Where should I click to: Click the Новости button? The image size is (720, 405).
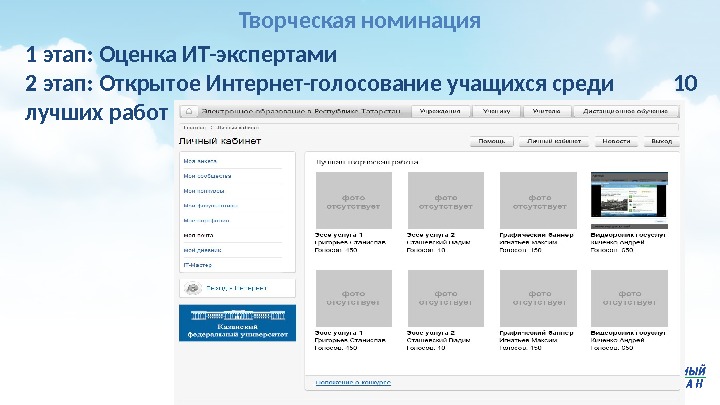tap(616, 141)
